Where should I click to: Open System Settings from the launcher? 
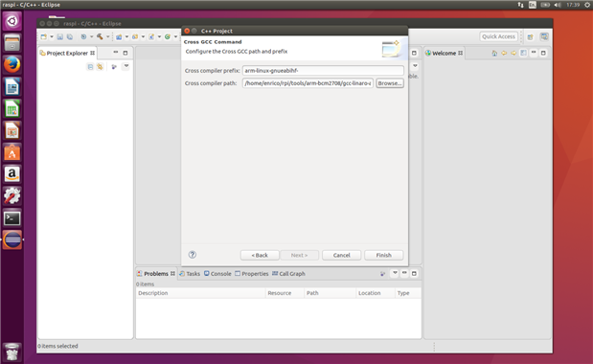coord(12,196)
